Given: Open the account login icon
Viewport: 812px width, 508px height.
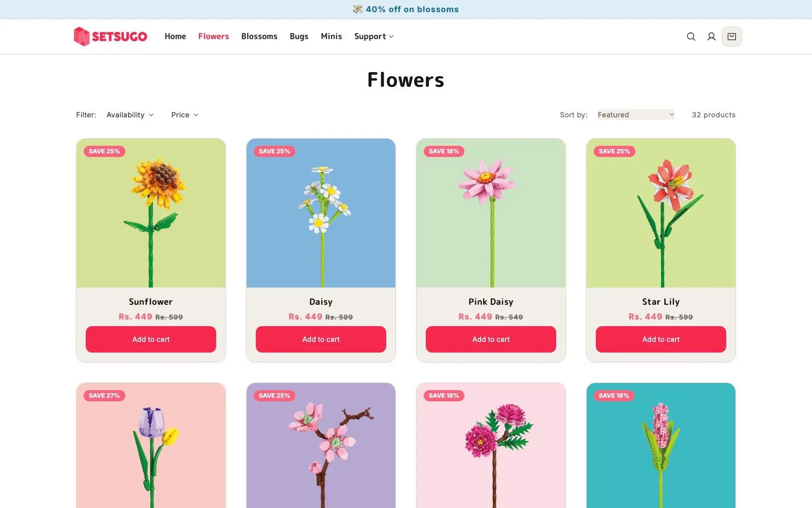Looking at the screenshot, I should [712, 37].
